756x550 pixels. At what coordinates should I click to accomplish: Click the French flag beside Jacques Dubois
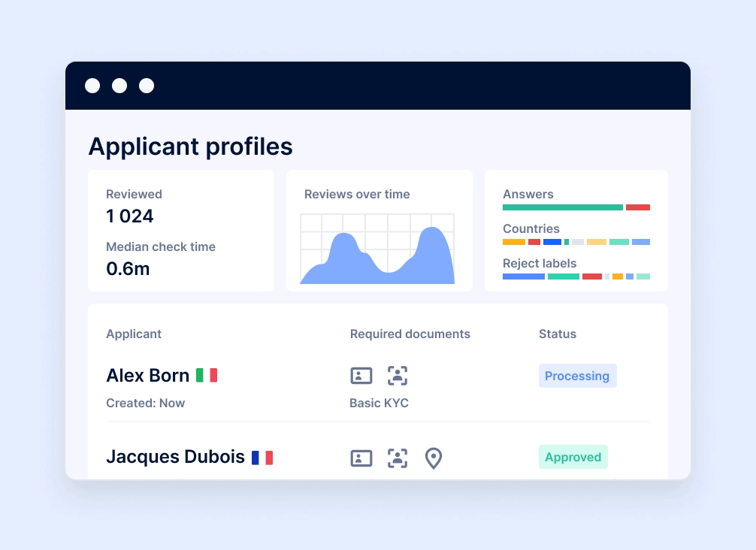click(262, 457)
